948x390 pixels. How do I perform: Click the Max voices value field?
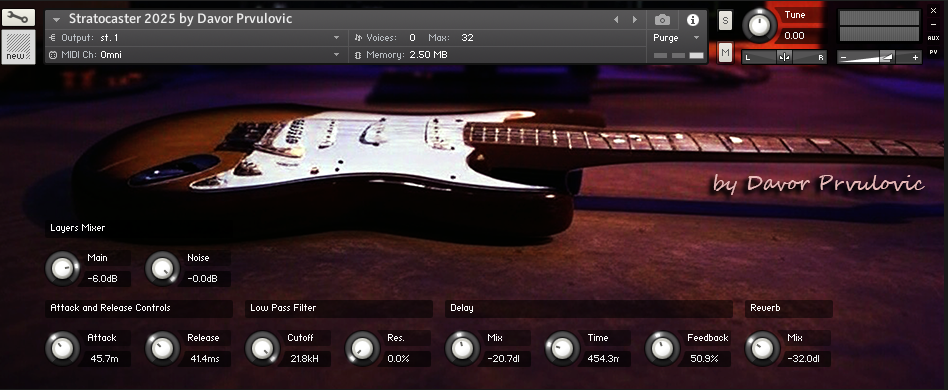point(467,37)
